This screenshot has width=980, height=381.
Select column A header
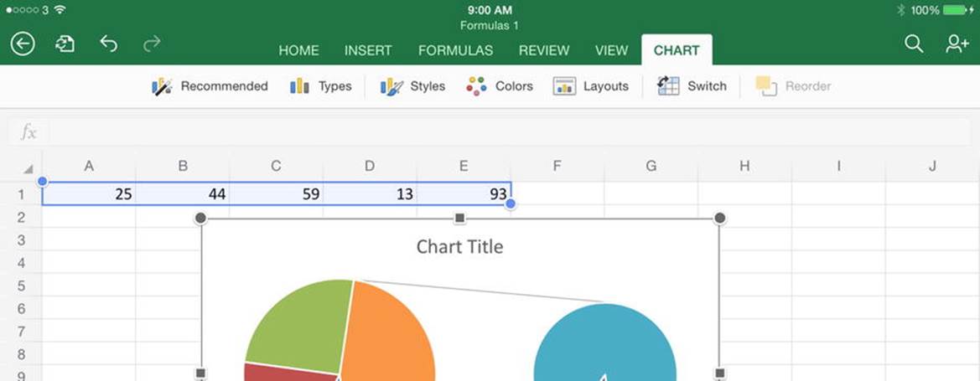(89, 166)
